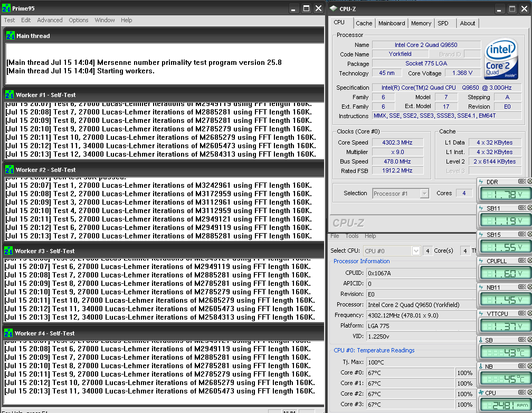
Task: Click the Bus Speed value 478.0 MHz
Action: pyautogui.click(x=397, y=161)
